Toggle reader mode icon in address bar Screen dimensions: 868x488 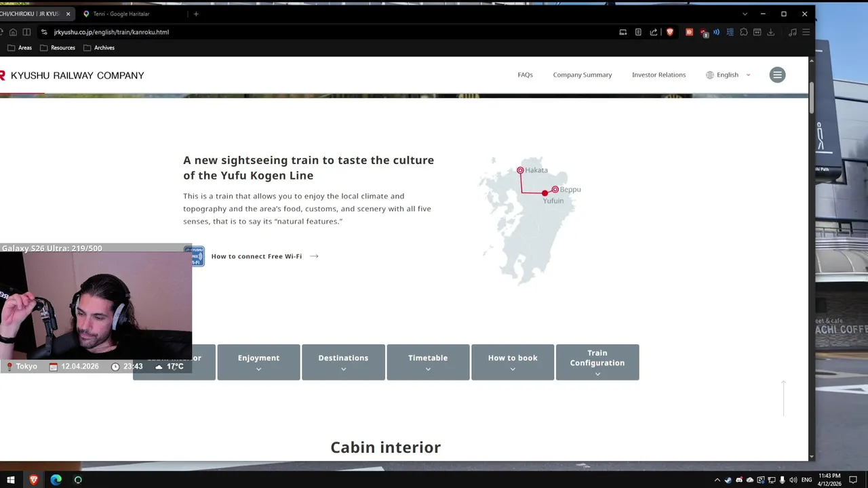point(638,32)
